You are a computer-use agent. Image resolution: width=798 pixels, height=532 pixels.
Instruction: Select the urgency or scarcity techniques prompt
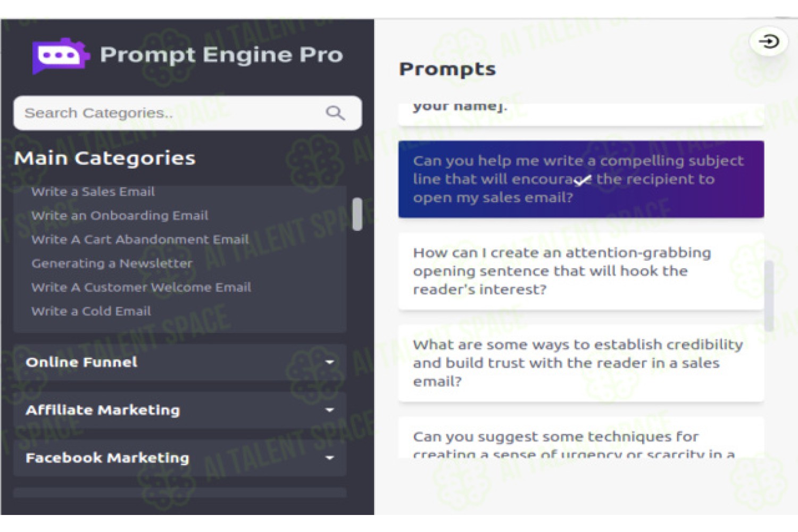pyautogui.click(x=581, y=438)
